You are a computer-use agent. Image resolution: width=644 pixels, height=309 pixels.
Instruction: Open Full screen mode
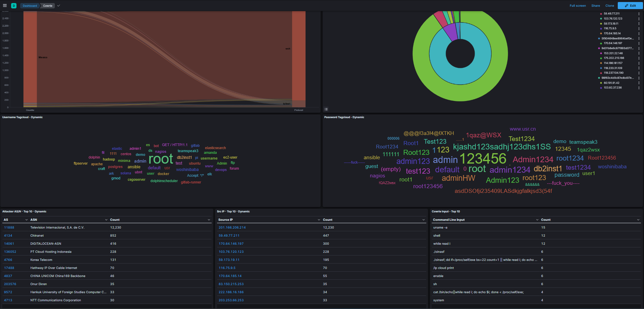click(578, 6)
